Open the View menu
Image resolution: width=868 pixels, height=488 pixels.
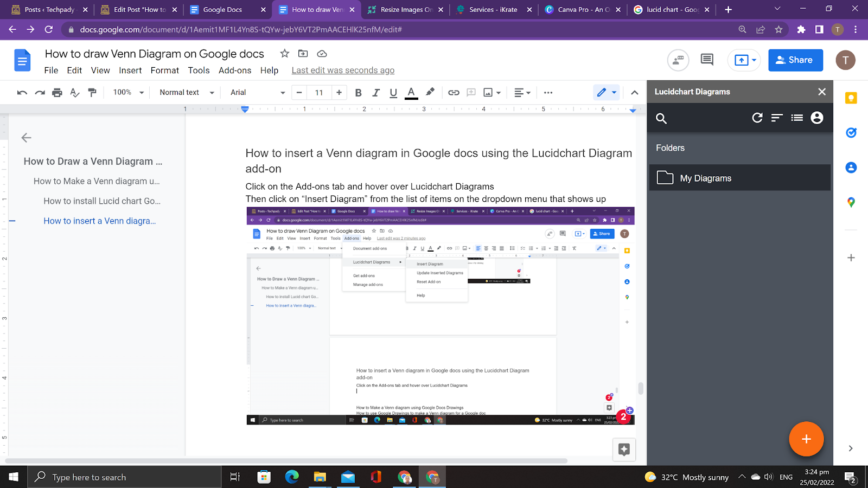point(100,70)
